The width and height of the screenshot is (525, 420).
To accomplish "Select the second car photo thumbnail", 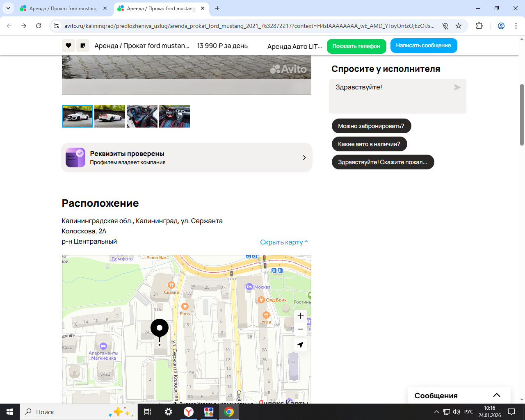I will click(x=110, y=116).
